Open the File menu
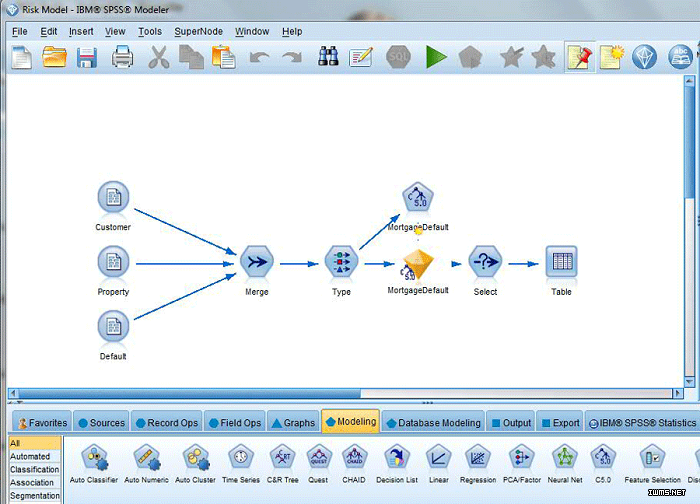This screenshot has width=700, height=504. [20, 32]
